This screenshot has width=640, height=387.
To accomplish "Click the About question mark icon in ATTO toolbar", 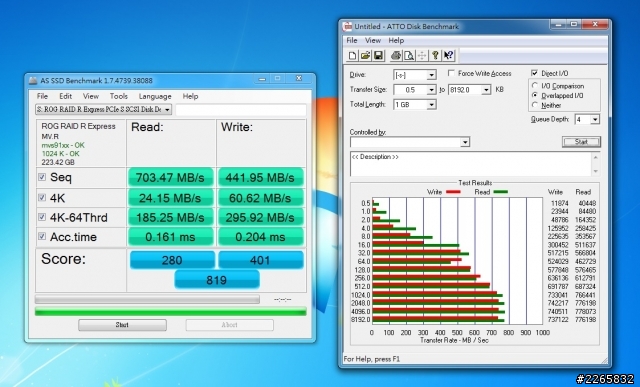I will pos(435,56).
